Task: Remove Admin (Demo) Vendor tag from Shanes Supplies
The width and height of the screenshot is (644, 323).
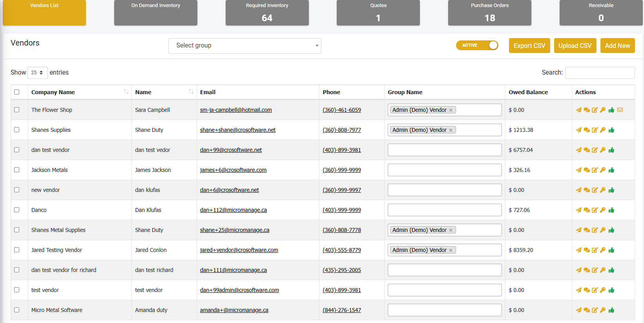Action: click(451, 130)
